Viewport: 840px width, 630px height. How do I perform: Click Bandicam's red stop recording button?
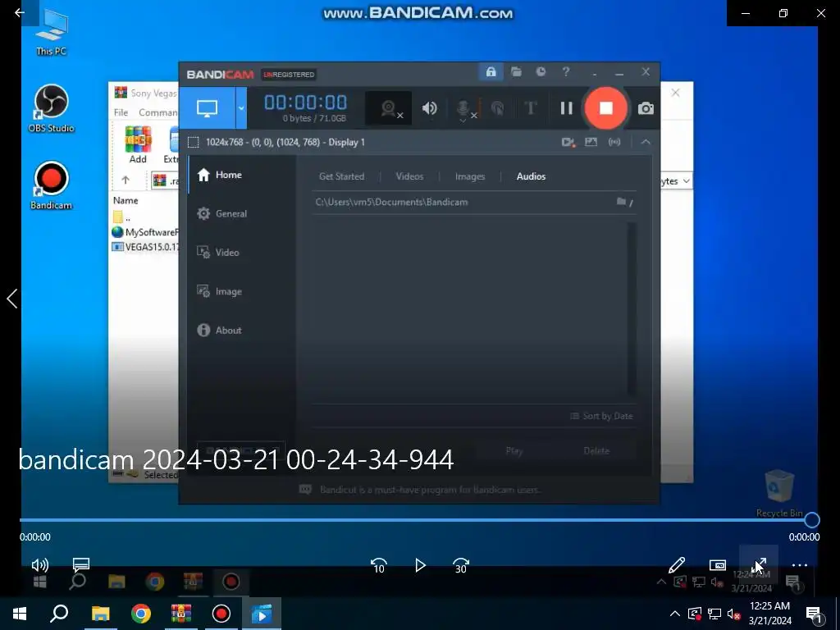tap(606, 108)
